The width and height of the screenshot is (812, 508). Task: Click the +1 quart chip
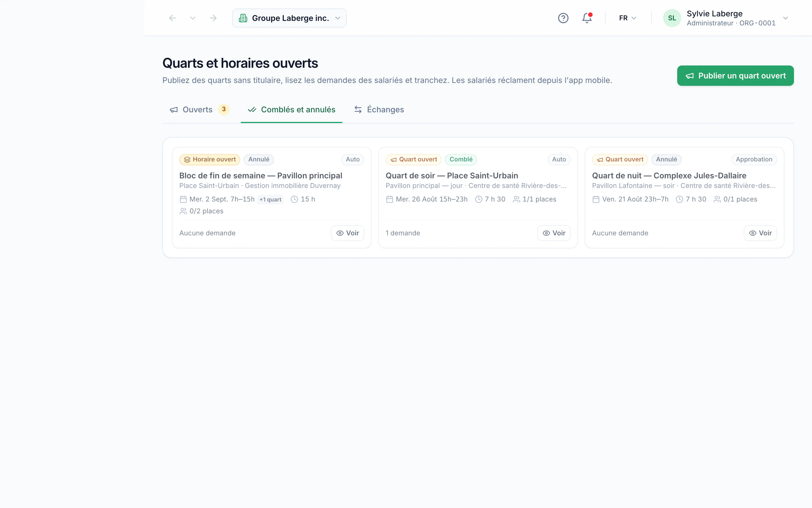tap(270, 200)
